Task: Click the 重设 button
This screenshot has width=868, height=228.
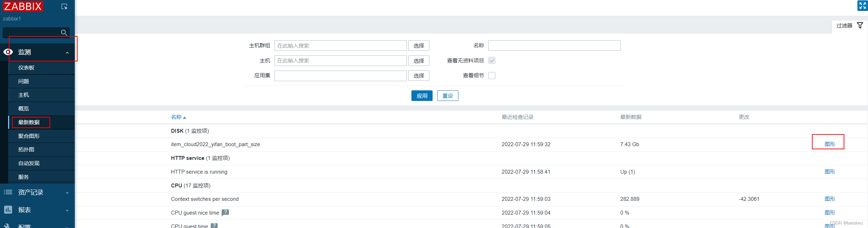Action: [448, 96]
